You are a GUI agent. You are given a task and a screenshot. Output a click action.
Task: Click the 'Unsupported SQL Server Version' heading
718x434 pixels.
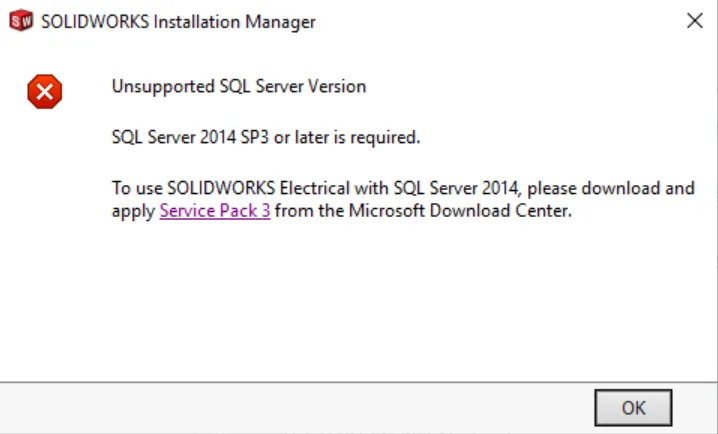(239, 87)
